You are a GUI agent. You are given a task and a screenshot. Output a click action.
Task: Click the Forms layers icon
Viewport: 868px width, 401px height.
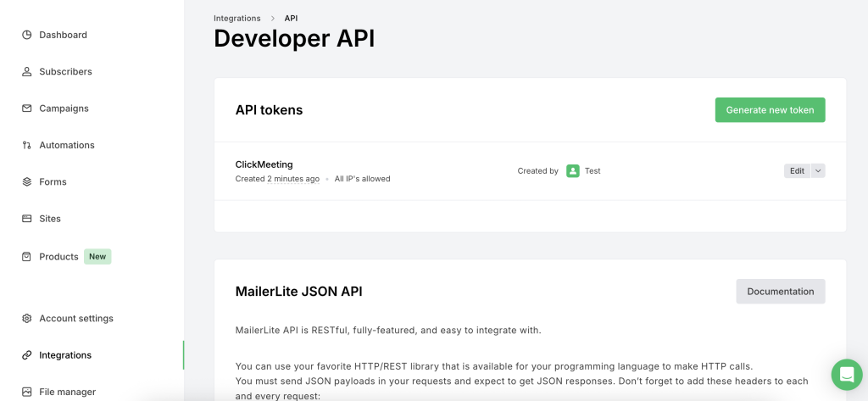point(27,181)
